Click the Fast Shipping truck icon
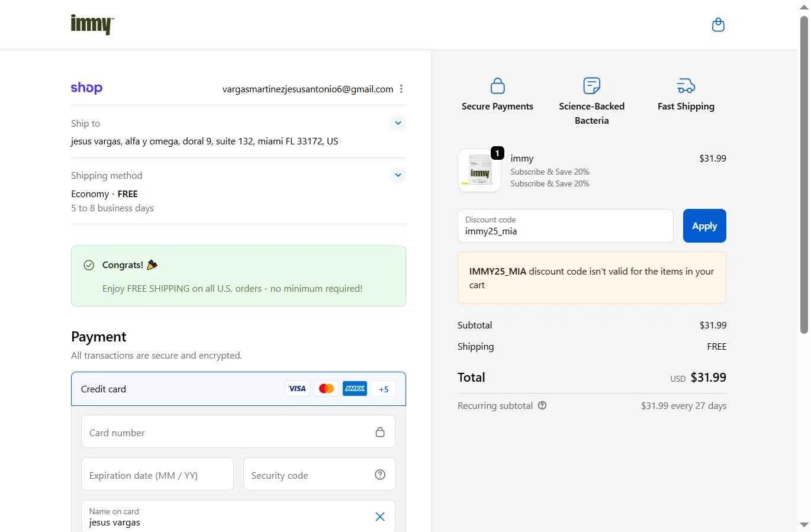The height and width of the screenshot is (532, 811). pyautogui.click(x=686, y=86)
